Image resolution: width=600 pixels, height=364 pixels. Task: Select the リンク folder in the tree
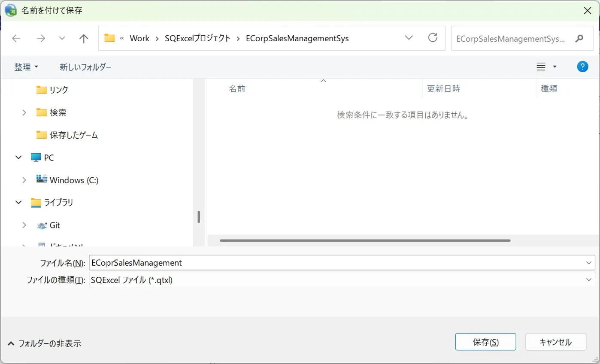[x=52, y=90]
